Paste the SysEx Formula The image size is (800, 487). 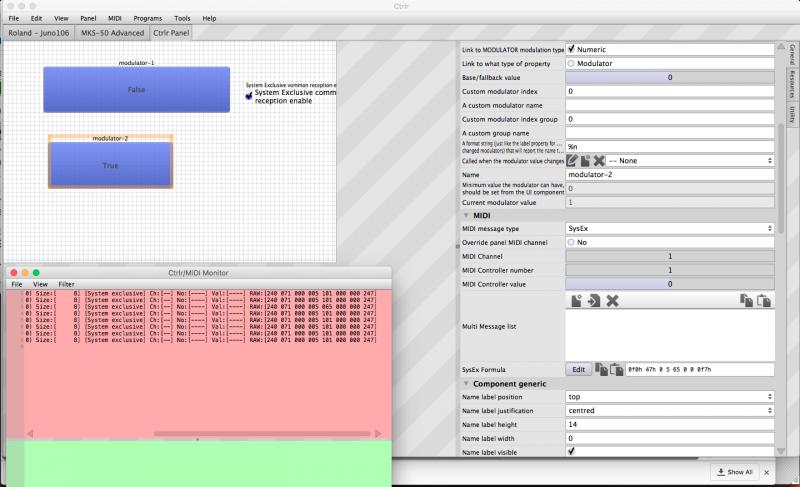point(616,369)
